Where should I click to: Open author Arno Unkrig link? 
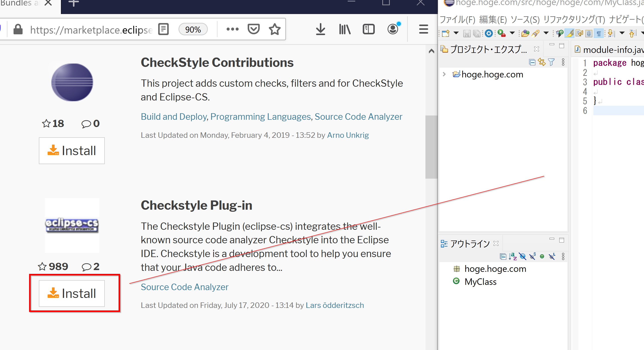click(348, 135)
